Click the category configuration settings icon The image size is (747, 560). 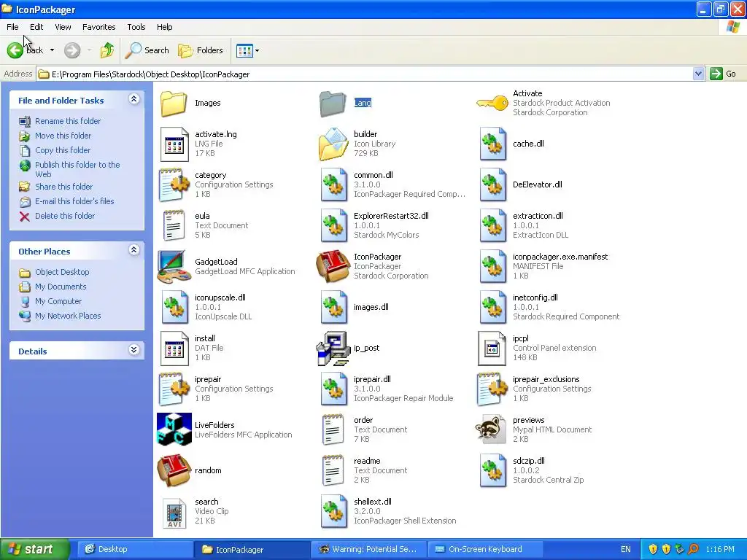pos(174,184)
